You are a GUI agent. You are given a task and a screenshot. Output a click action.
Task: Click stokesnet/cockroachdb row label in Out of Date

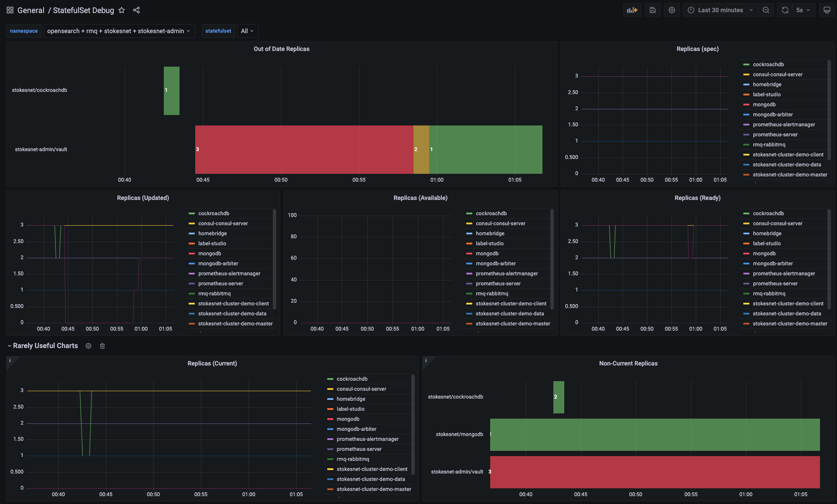click(40, 90)
